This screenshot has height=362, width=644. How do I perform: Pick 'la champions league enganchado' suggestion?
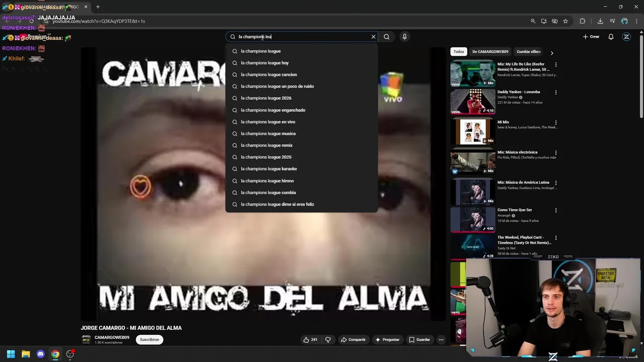tap(301, 110)
